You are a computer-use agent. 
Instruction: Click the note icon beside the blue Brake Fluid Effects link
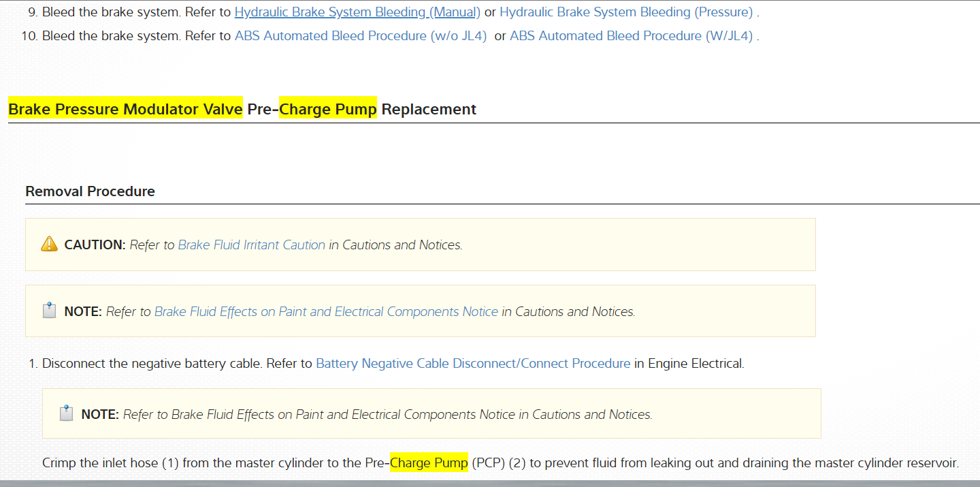click(x=49, y=311)
